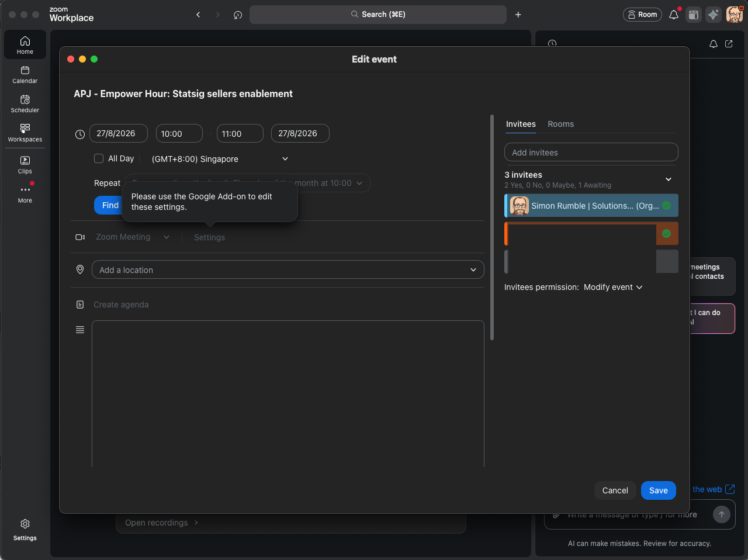The width and height of the screenshot is (748, 560).
Task: Click the Cancel button
Action: 615,490
